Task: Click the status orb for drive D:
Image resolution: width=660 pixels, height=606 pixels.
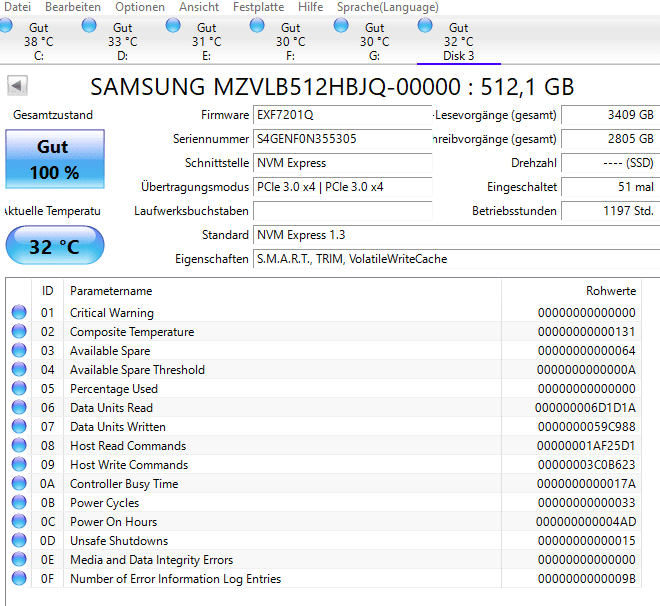Action: 89,25
